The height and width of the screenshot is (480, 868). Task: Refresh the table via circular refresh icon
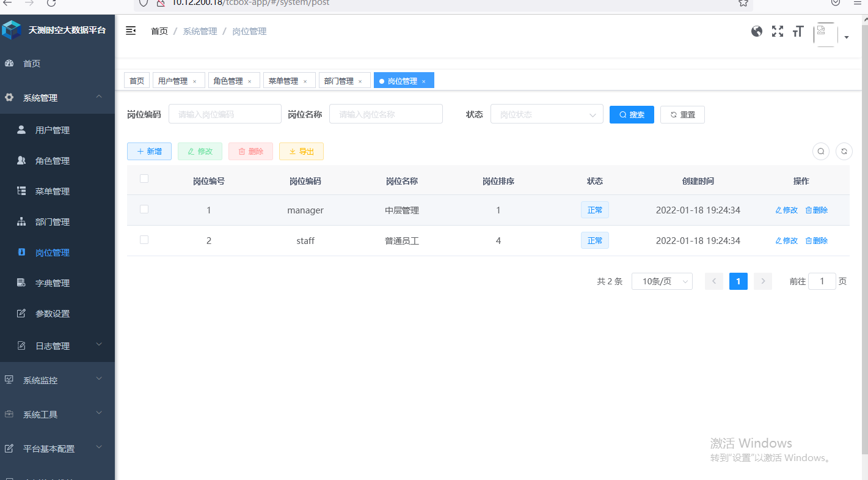click(x=844, y=151)
